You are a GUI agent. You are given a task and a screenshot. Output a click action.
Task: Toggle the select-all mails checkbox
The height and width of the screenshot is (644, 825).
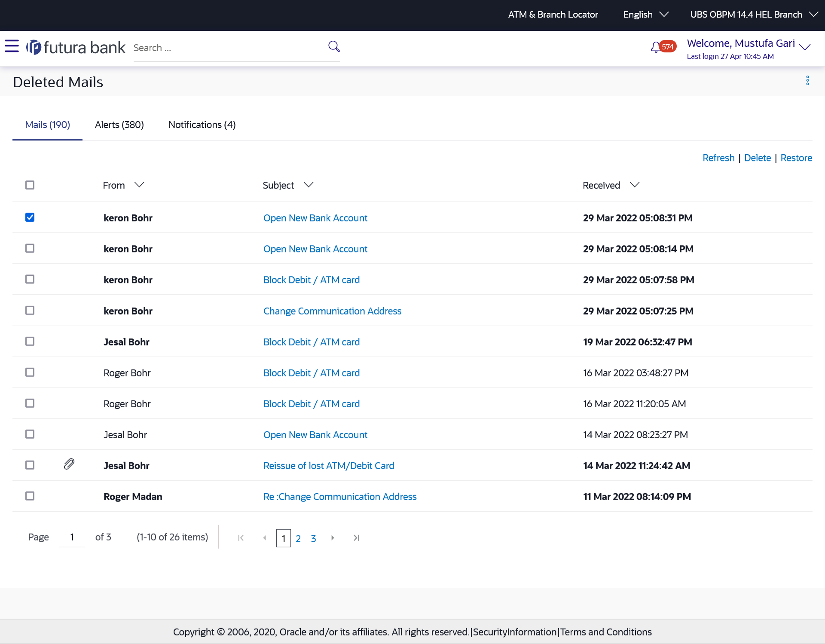pyautogui.click(x=30, y=185)
